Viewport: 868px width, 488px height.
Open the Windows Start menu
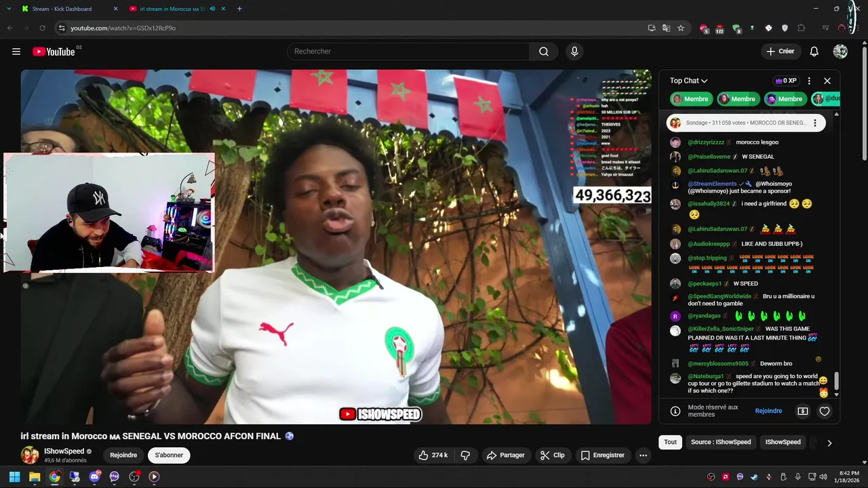point(14,476)
